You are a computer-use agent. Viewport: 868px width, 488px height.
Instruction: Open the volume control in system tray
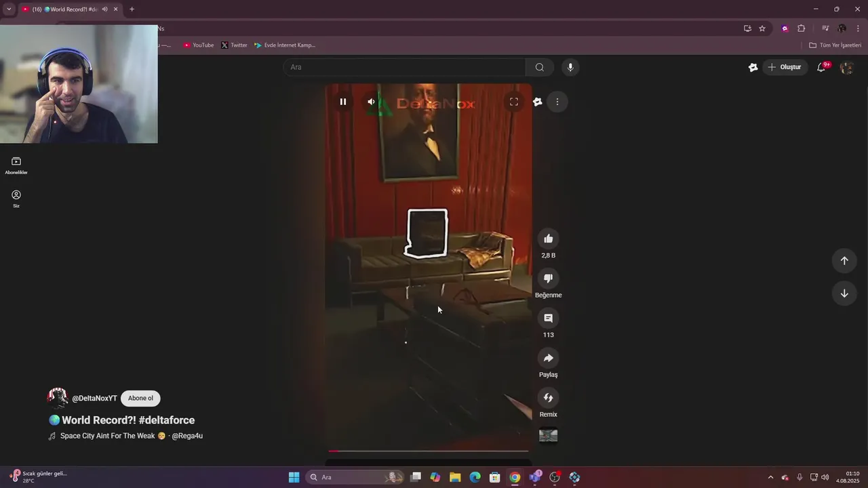(x=825, y=477)
